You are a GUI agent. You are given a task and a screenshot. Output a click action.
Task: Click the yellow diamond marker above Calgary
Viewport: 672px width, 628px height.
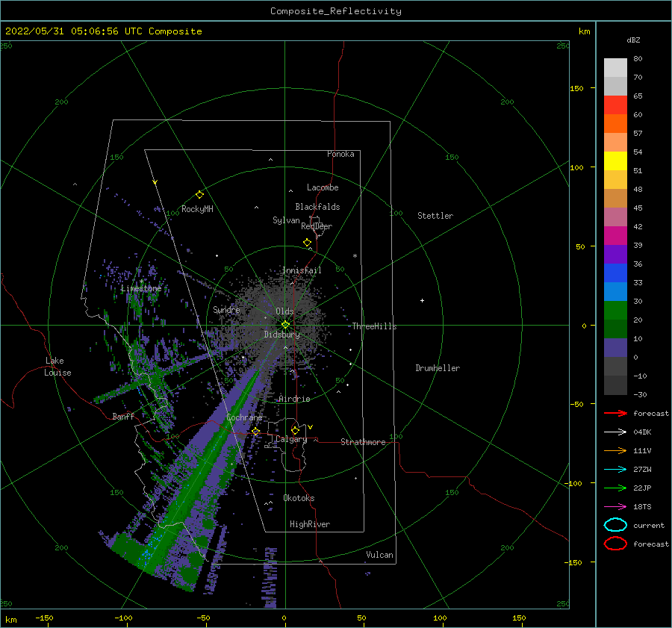[x=295, y=430]
